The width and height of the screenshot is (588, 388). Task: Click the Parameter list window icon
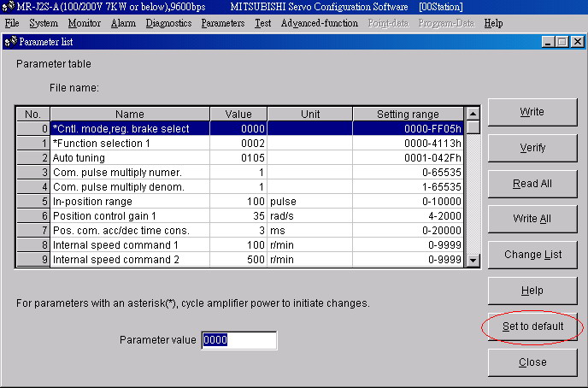click(x=10, y=42)
